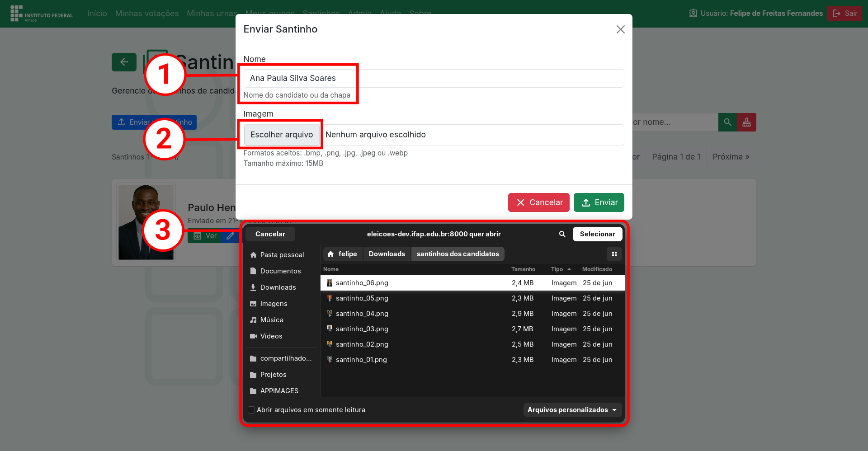Enable open files in read-only checkbox
This screenshot has height=451, width=868.
[x=251, y=410]
